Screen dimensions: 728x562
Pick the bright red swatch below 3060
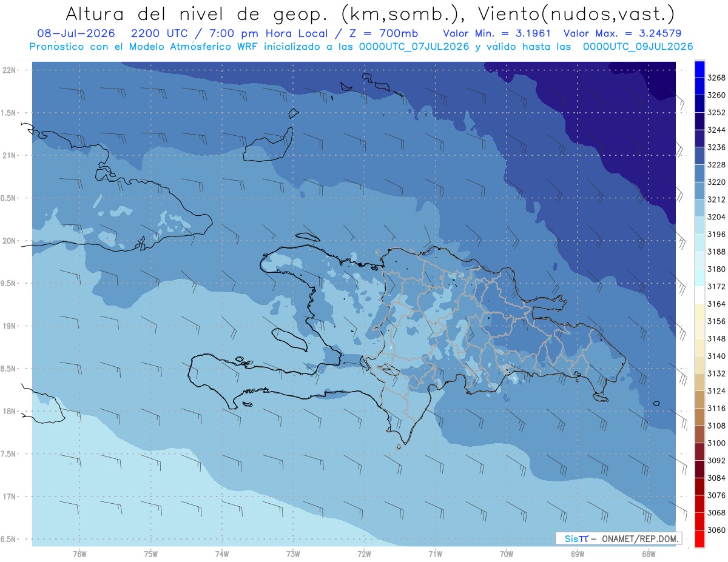click(x=699, y=538)
